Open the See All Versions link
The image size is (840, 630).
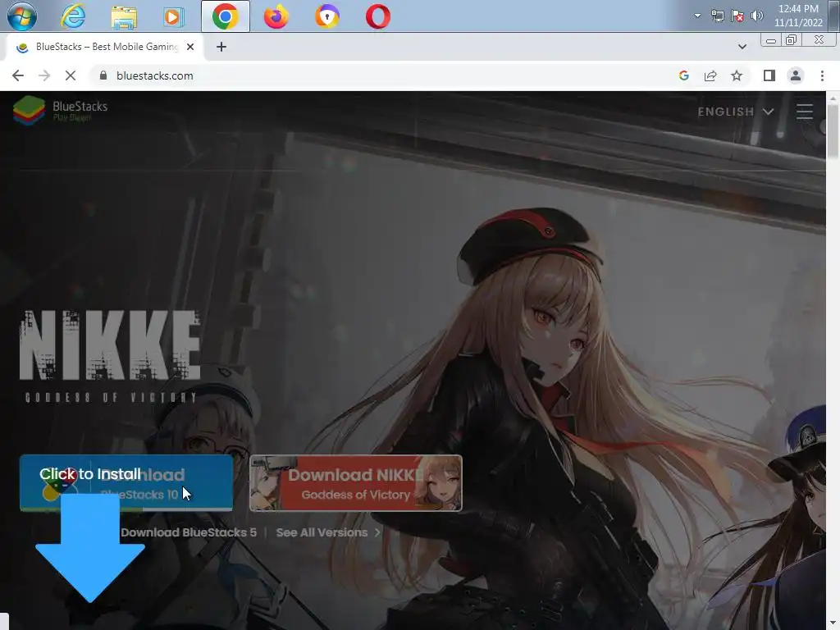click(328, 532)
